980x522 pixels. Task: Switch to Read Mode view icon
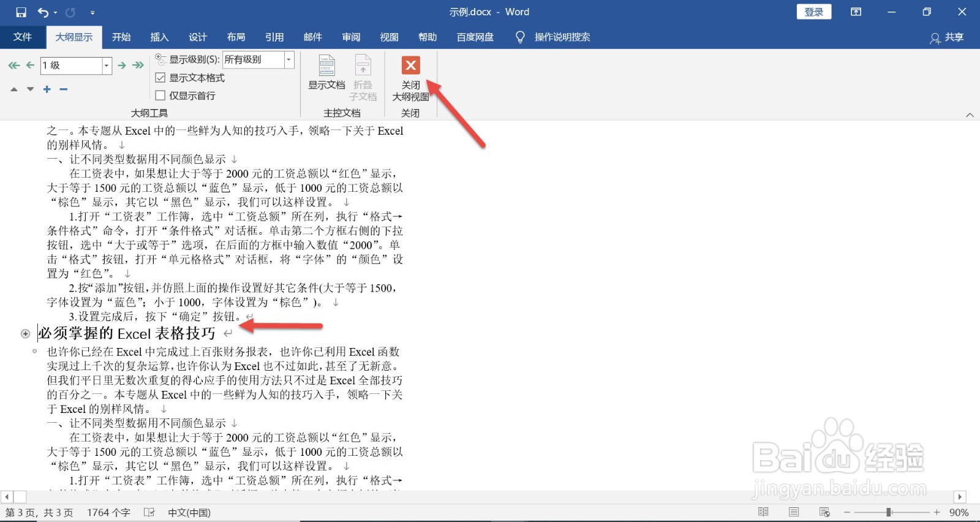click(x=763, y=512)
